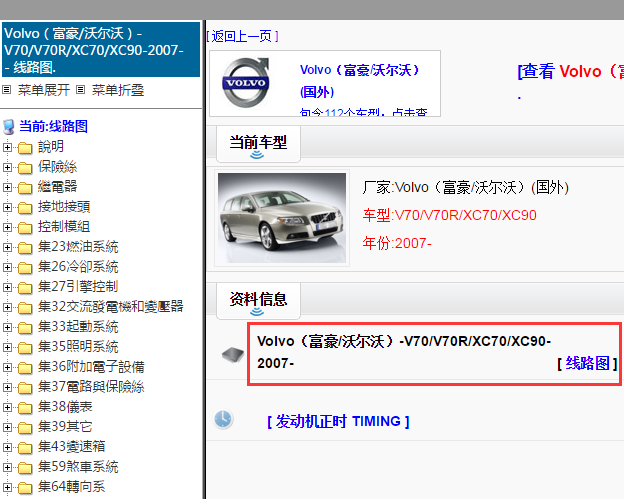
Task: Click the 接地接頭 folder icon
Action: tap(25, 207)
